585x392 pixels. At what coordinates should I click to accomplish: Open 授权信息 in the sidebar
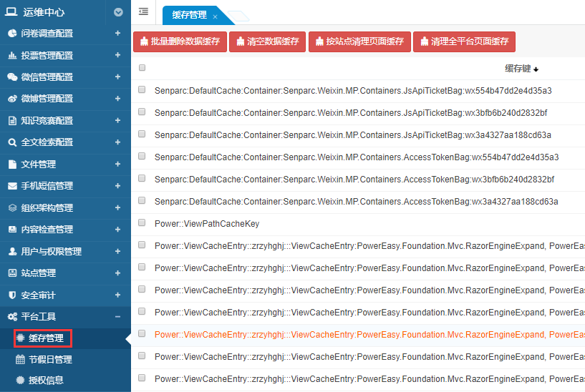45,380
